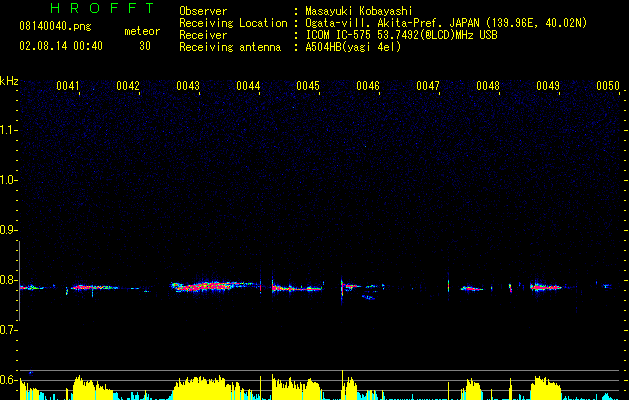629x400 pixels.
Task: Click the yellow signal-level peak under 0049
Action: tap(546, 388)
